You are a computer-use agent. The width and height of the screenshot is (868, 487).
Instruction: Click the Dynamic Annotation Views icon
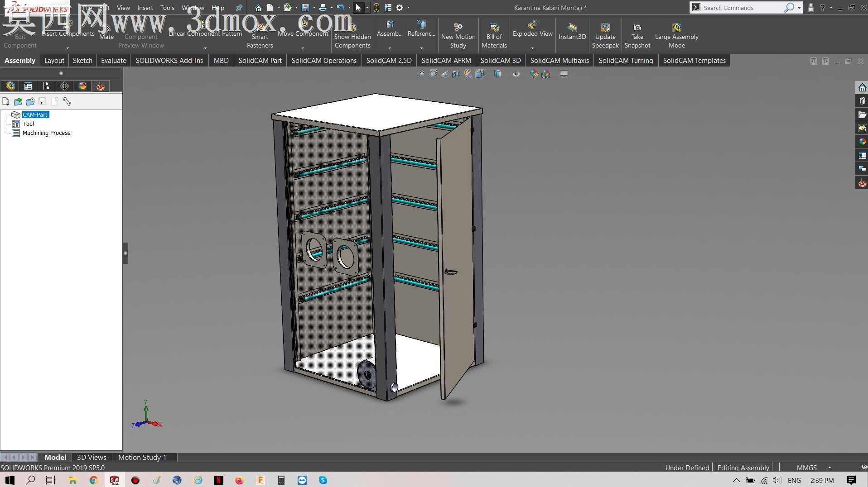point(468,74)
